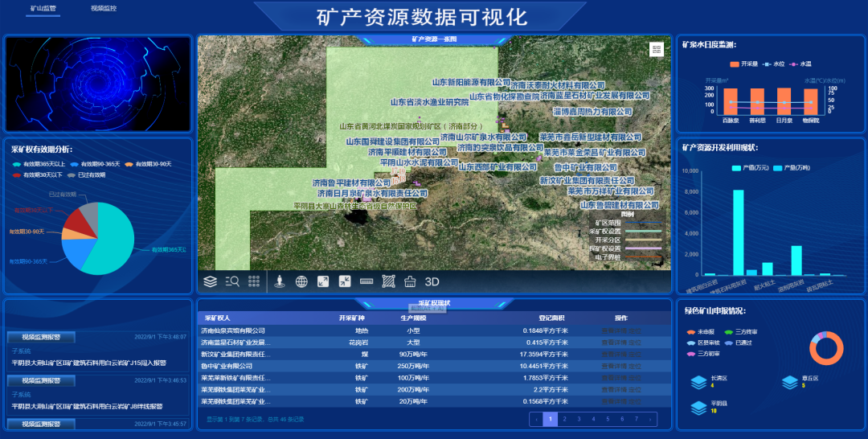
Task: Click the globe icon in map toolbar
Action: coord(301,281)
